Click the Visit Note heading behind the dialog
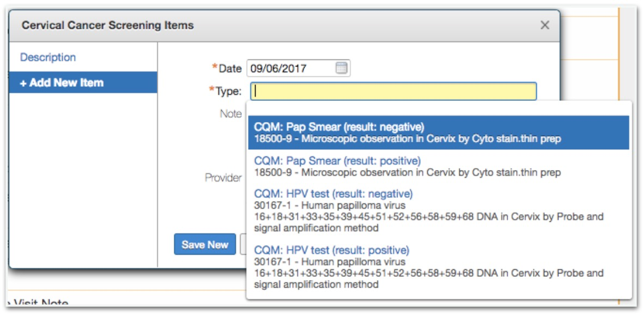 tap(41, 304)
